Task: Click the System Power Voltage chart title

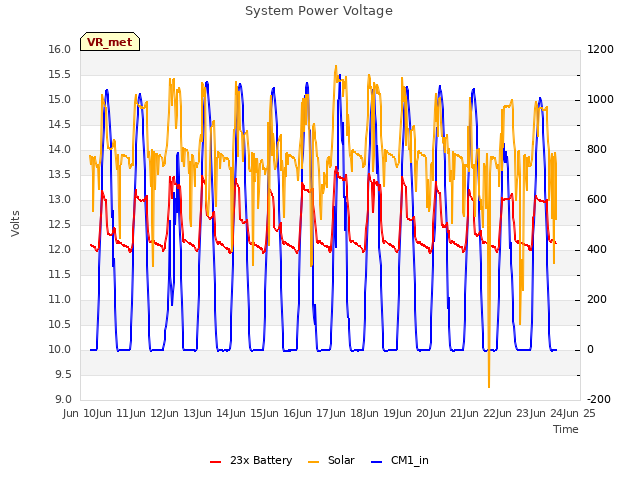Action: [x=319, y=11]
